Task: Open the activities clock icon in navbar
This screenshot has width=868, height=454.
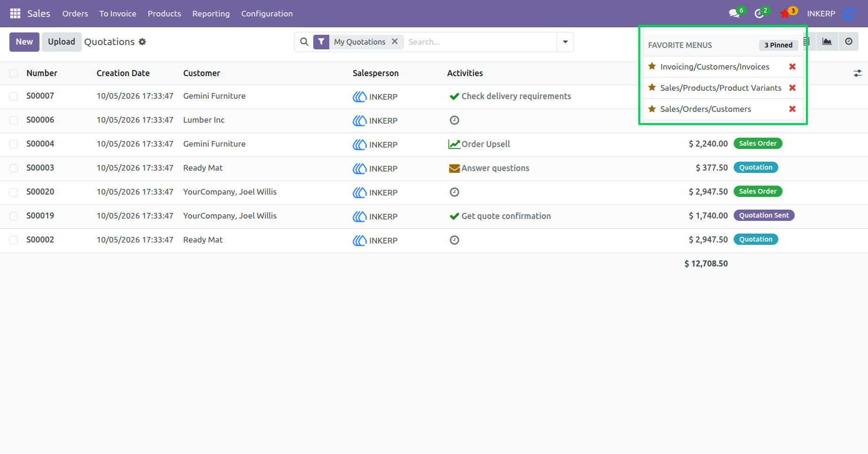Action: coord(759,14)
